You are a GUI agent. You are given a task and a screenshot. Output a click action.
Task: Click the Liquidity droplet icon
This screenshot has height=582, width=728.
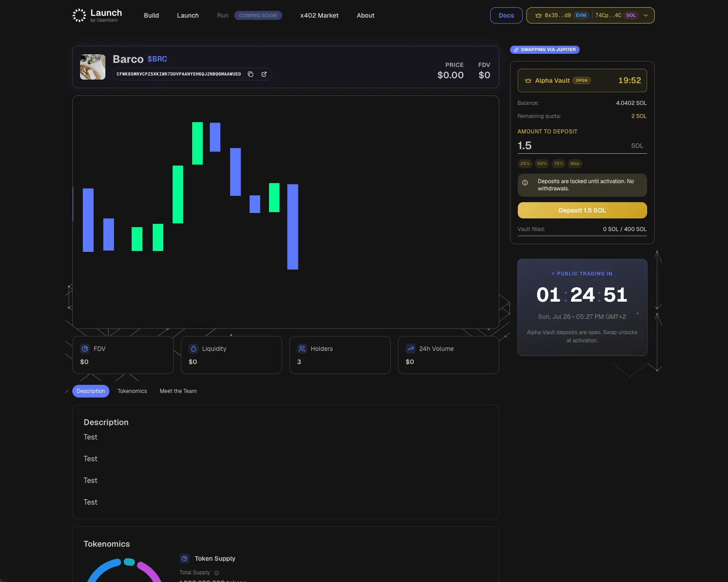[x=194, y=349]
